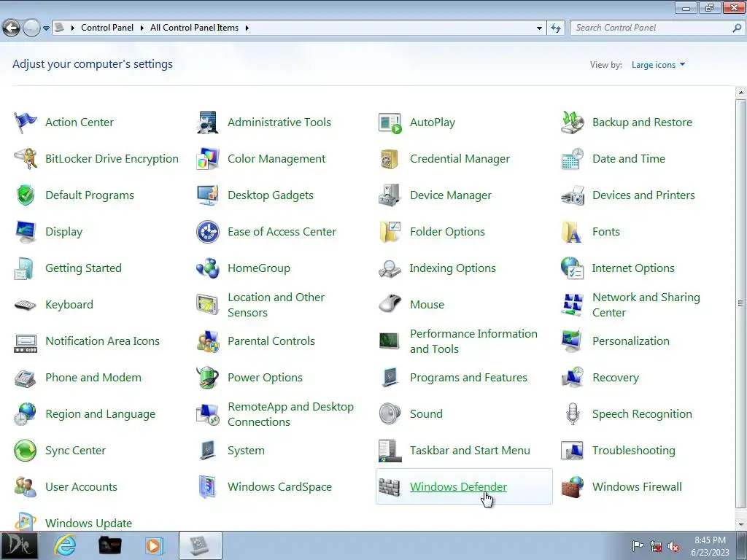The image size is (747, 560).
Task: Open Performance Information and Tools link
Action: coord(473,341)
